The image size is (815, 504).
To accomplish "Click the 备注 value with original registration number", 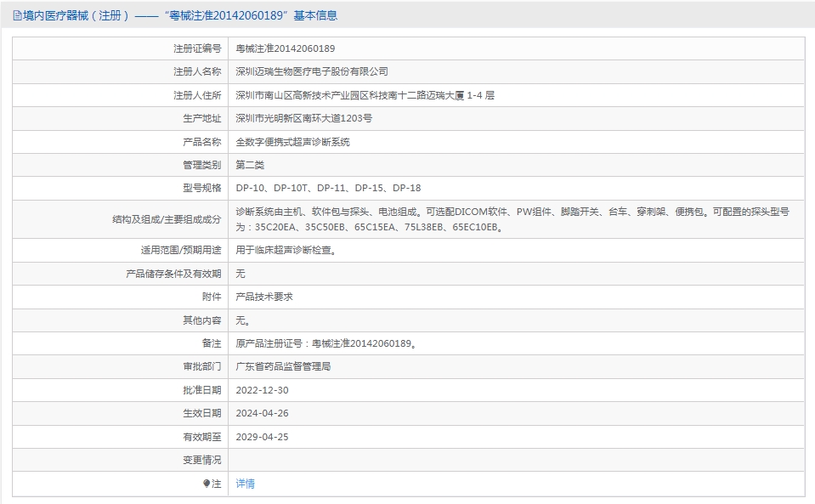I will (x=326, y=343).
